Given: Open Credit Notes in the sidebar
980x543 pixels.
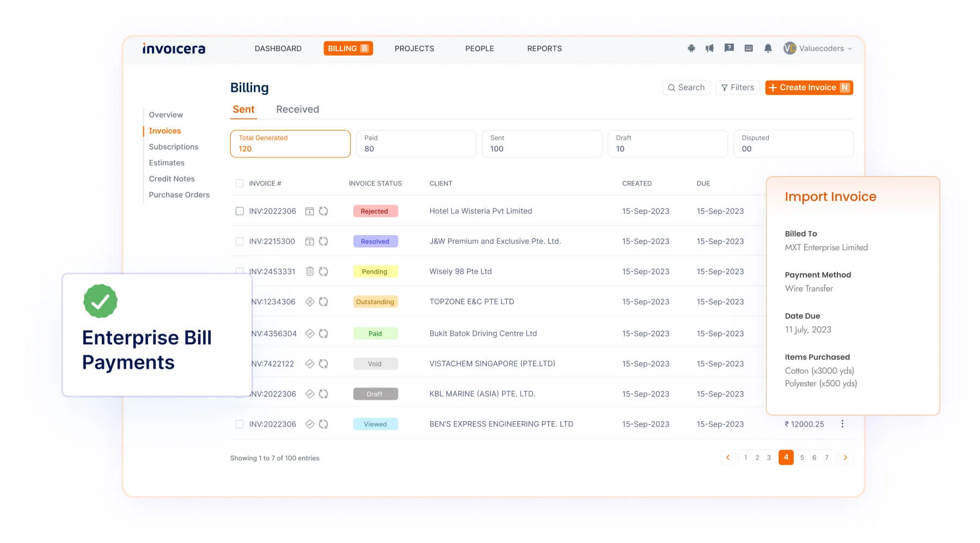Looking at the screenshot, I should tap(171, 178).
